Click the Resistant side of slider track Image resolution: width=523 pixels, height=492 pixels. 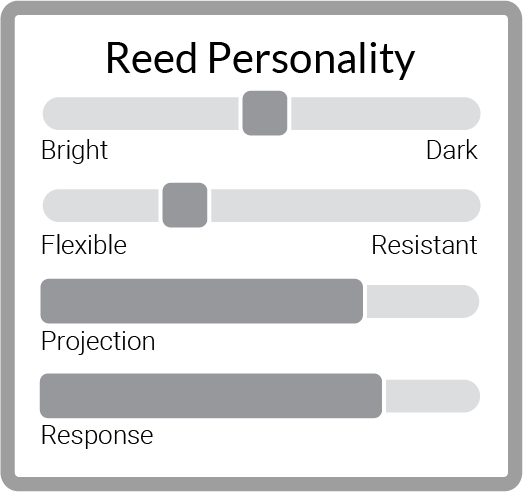(x=346, y=205)
